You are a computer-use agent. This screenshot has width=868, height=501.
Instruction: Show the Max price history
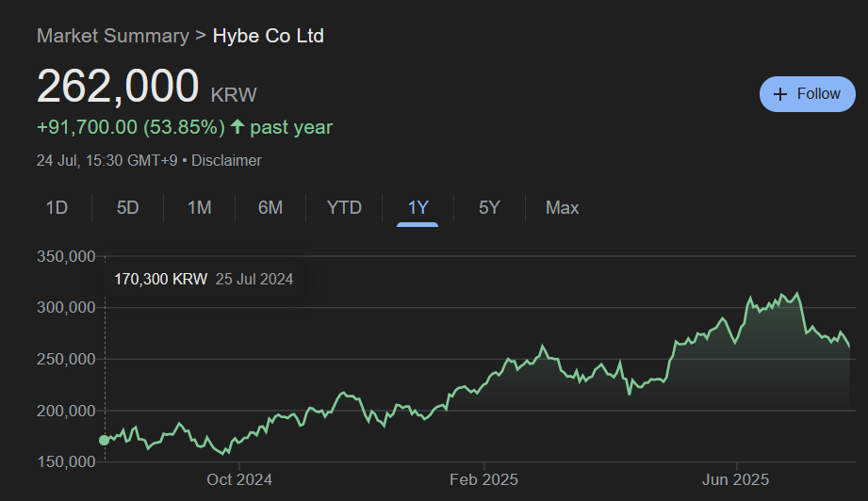(x=562, y=208)
